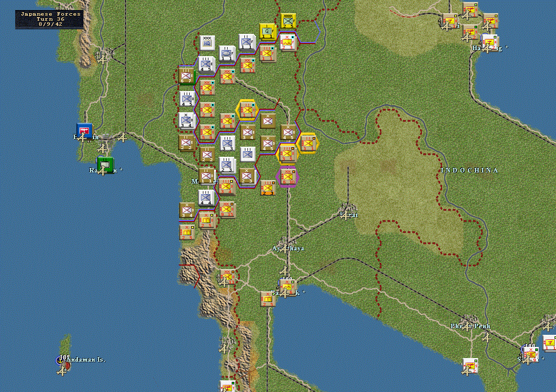This screenshot has width=556, height=392.
Task: Select the brown battalion 1-1 D counter
Action: click(x=206, y=176)
